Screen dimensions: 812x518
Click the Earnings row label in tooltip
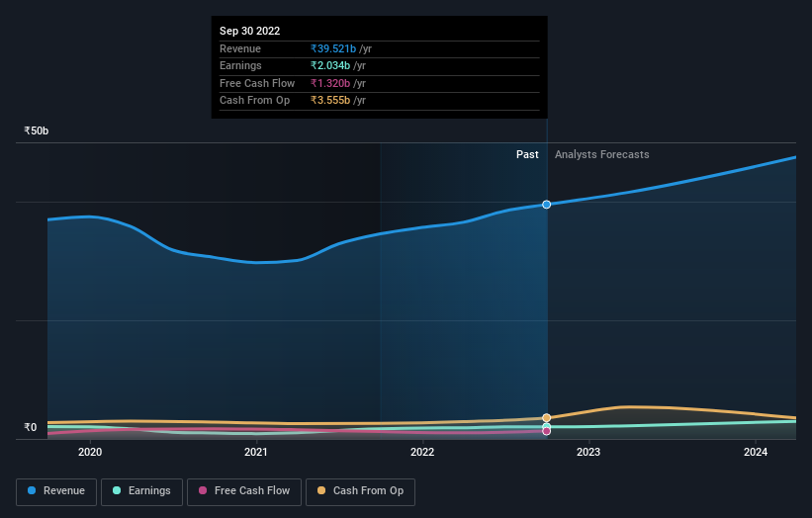240,65
